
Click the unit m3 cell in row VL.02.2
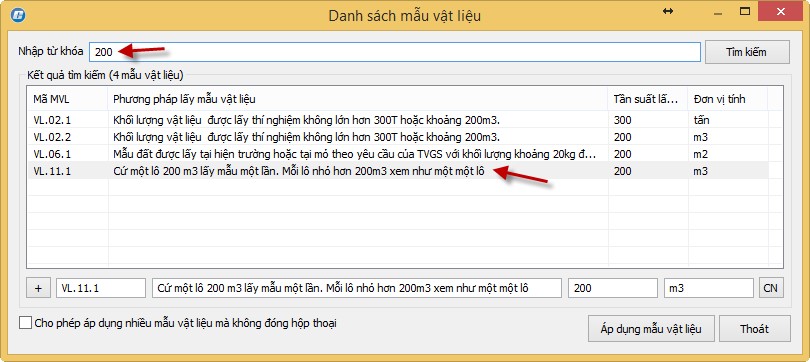click(700, 137)
